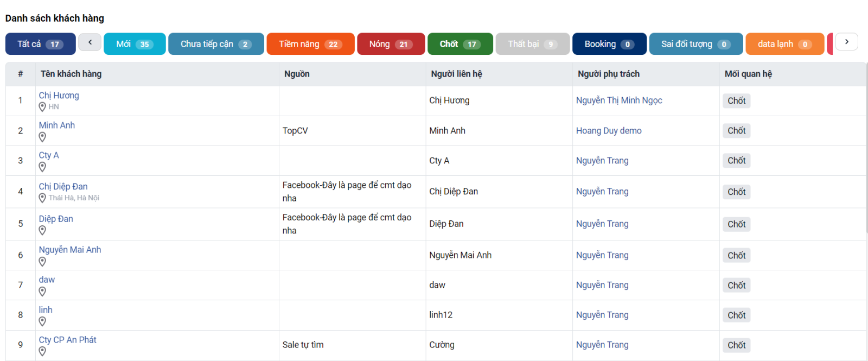Click location pin icon under Minh Anh
Screen dimensions: 868x361
click(42, 137)
